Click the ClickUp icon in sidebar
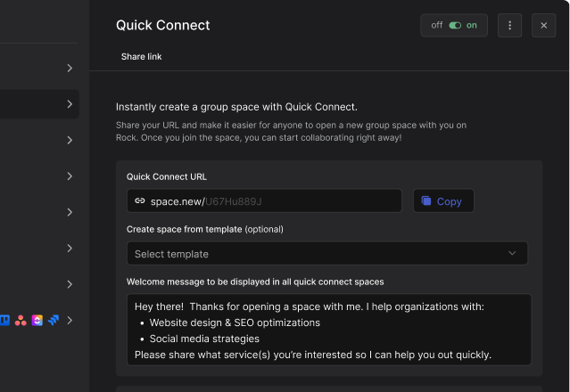This screenshot has width=570, height=392. 37,320
